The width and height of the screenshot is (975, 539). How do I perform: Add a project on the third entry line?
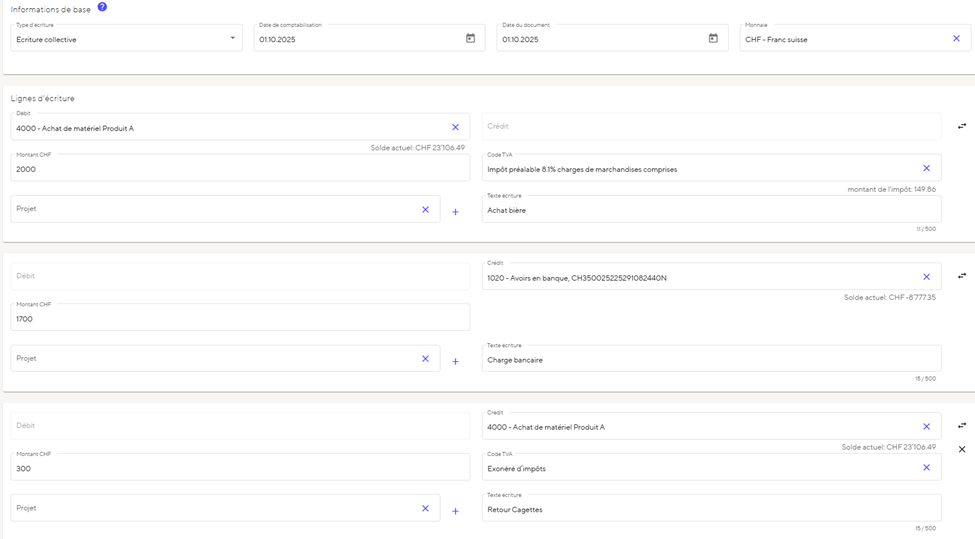tap(455, 511)
